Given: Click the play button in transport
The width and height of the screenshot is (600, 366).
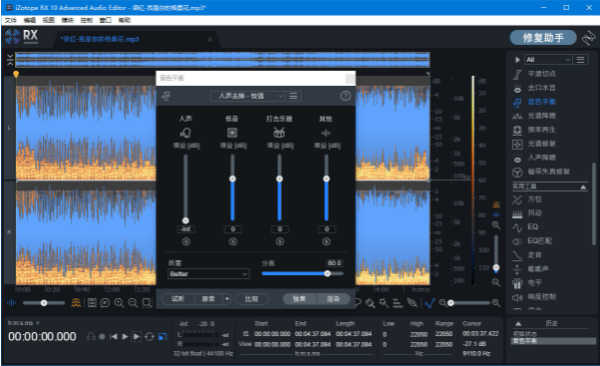Looking at the screenshot, I should point(125,337).
